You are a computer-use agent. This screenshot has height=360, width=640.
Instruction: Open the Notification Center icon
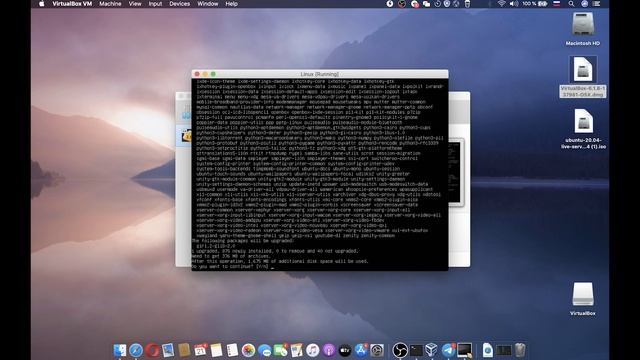click(x=596, y=4)
